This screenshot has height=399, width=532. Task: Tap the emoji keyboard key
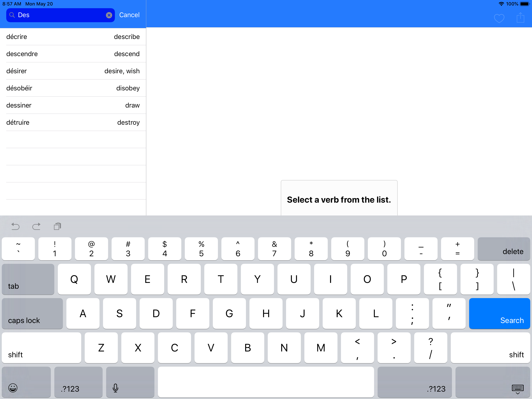(26, 382)
